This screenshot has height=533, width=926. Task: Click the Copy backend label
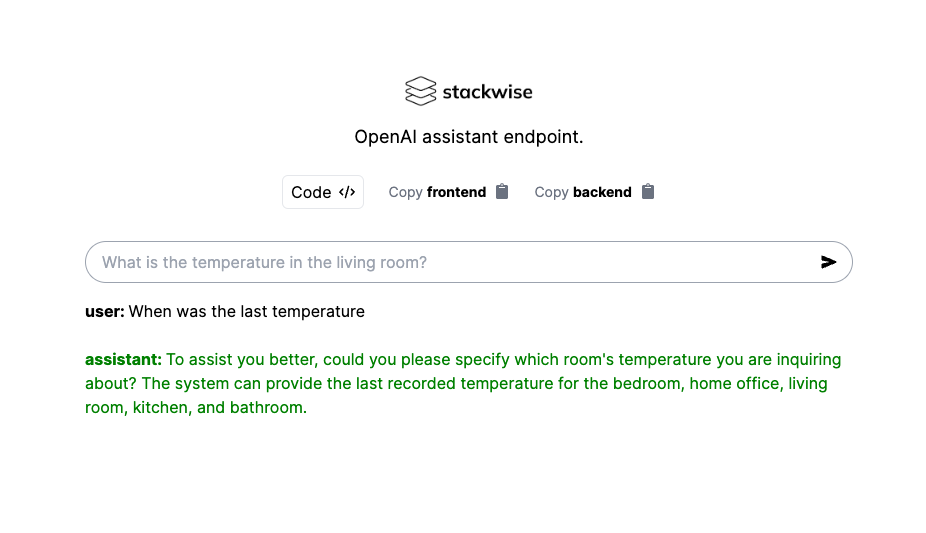583,192
